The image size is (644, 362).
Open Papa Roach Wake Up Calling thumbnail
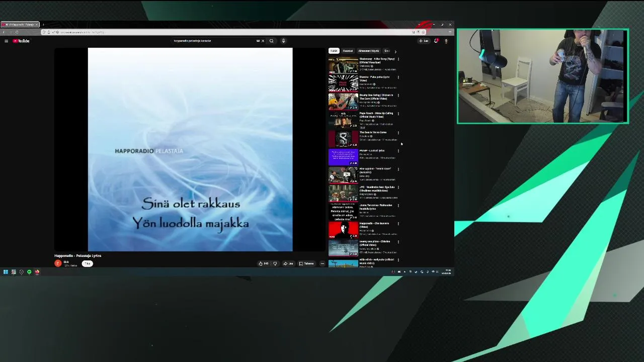[x=343, y=120]
